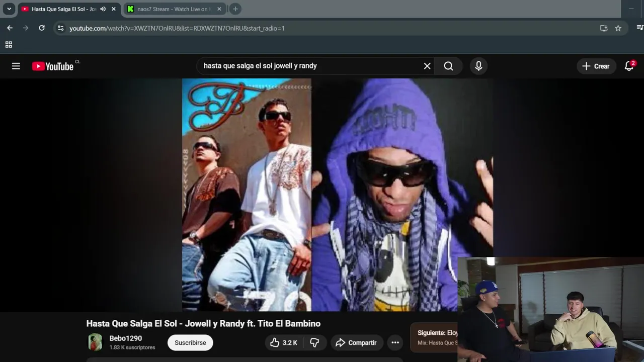Go to YouTube home via logo

53,66
